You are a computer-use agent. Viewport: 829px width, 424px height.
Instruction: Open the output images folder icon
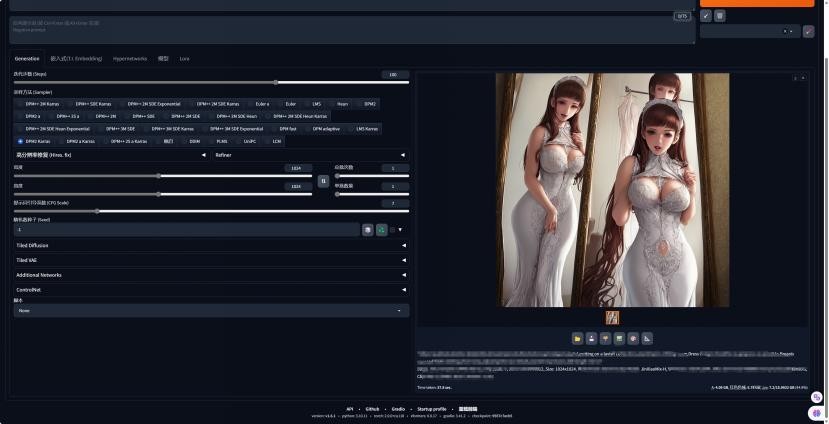click(577, 338)
